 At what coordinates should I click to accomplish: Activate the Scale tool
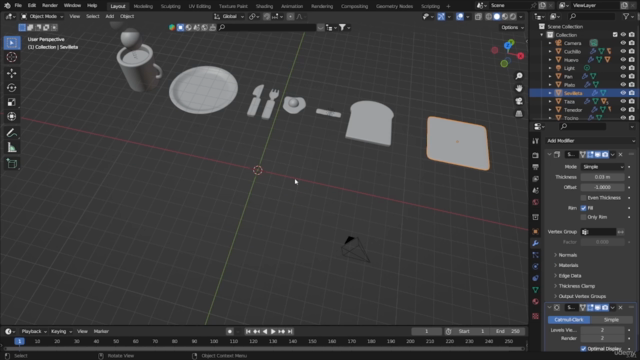coord(11,102)
